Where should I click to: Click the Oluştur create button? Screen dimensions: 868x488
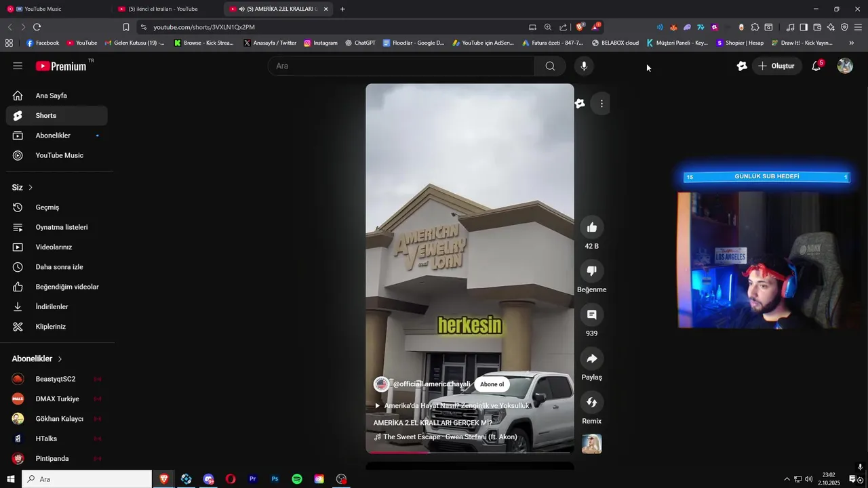pos(777,66)
